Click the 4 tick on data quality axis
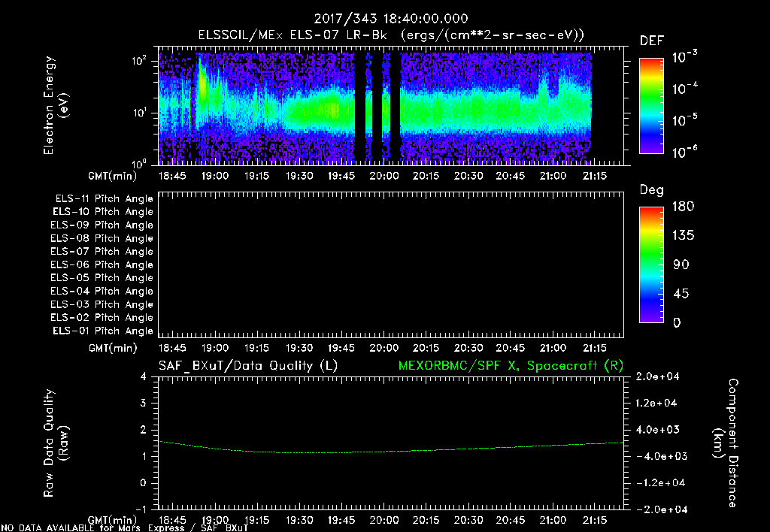Viewport: 770px width, 532px height. pos(143,376)
